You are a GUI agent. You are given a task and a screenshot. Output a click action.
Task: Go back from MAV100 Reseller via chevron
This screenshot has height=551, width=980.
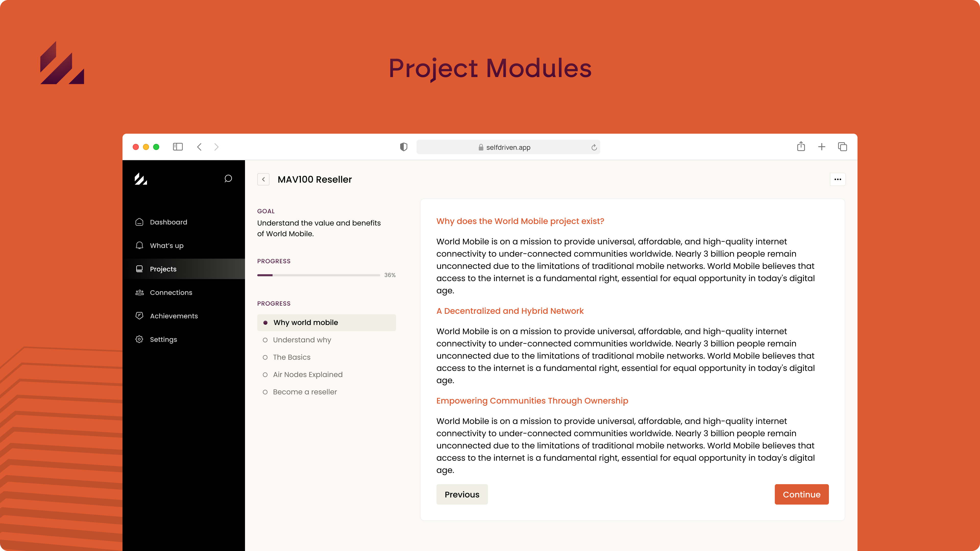tap(263, 180)
